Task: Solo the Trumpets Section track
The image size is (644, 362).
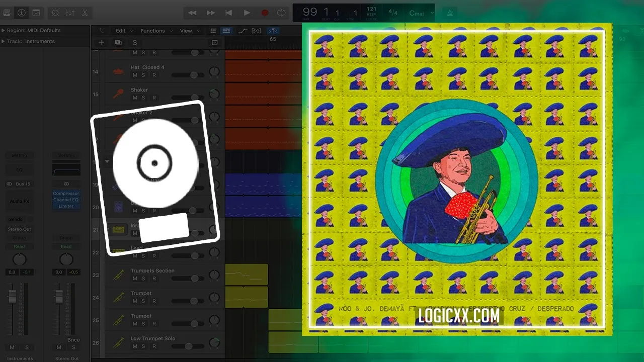Action: (143, 279)
